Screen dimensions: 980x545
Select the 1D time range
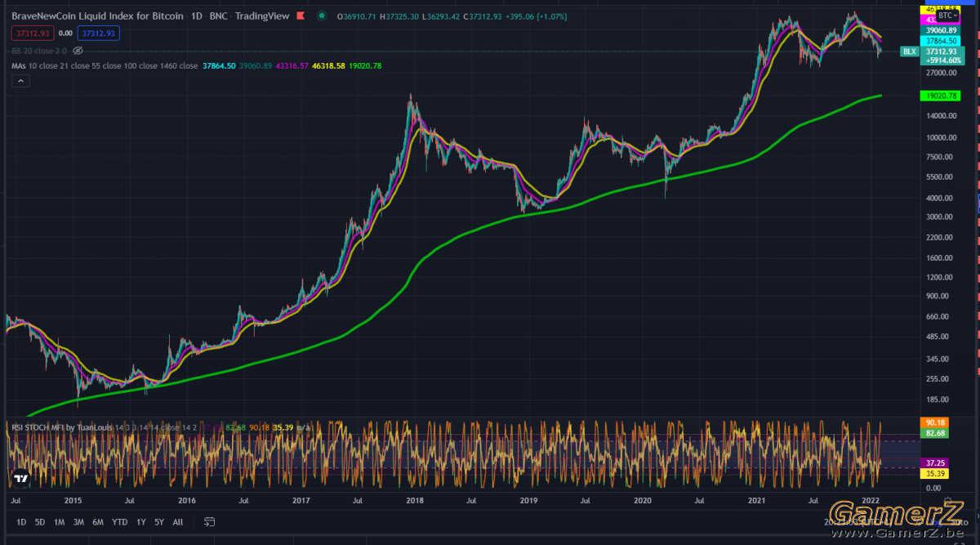tap(21, 521)
